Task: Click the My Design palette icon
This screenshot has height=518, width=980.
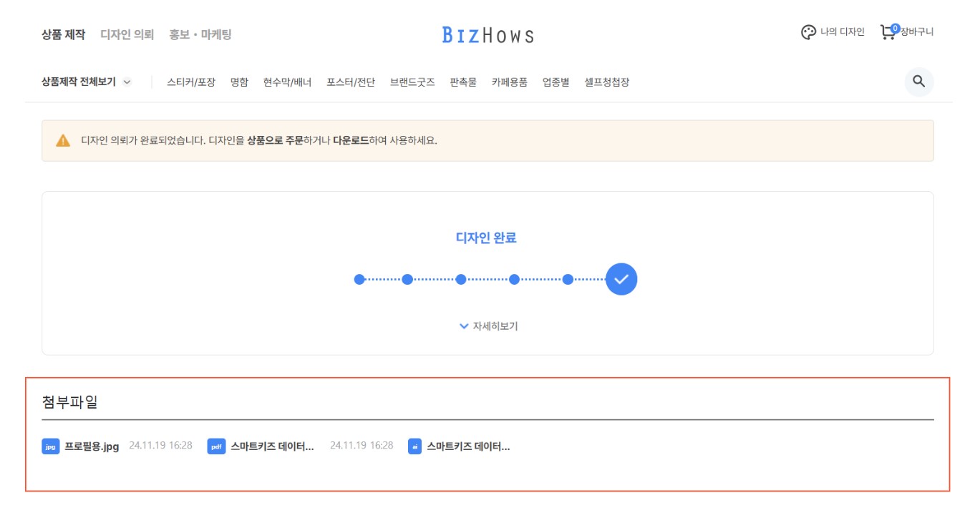Action: coord(808,32)
